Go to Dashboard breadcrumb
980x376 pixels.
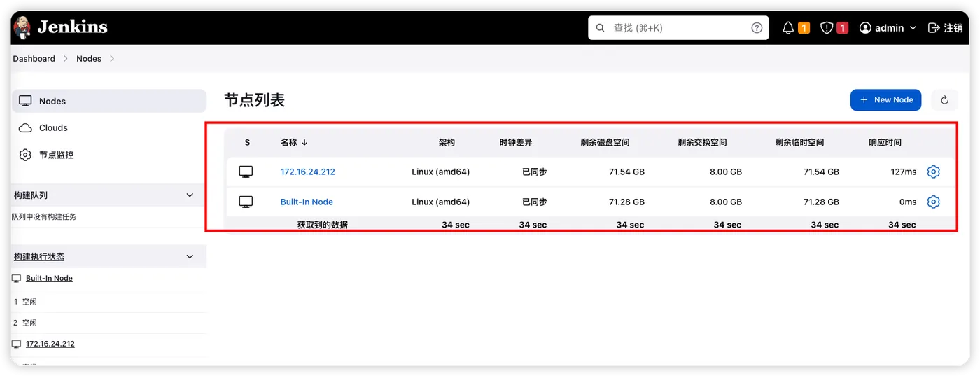(34, 59)
